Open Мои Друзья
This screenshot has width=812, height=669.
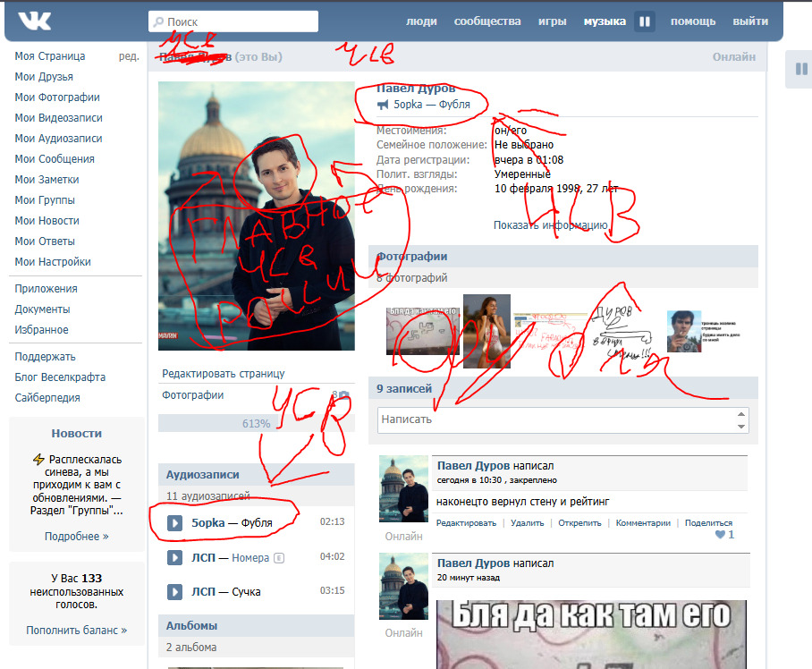(44, 77)
